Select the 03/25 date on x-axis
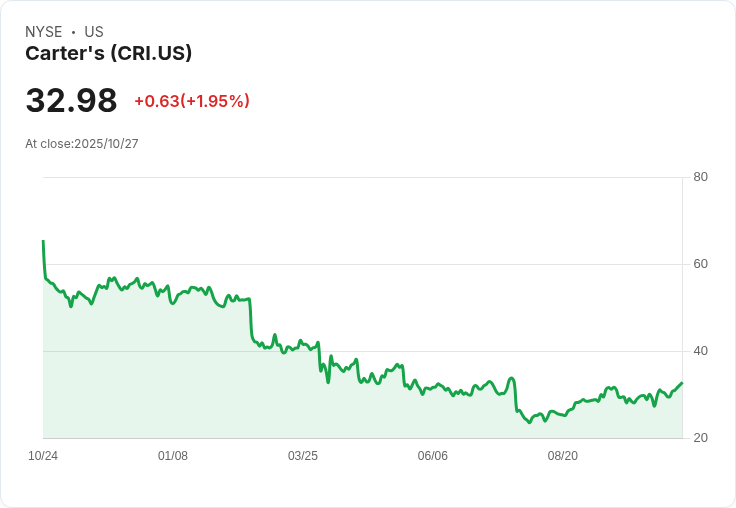The width and height of the screenshot is (736, 508). 303,456
